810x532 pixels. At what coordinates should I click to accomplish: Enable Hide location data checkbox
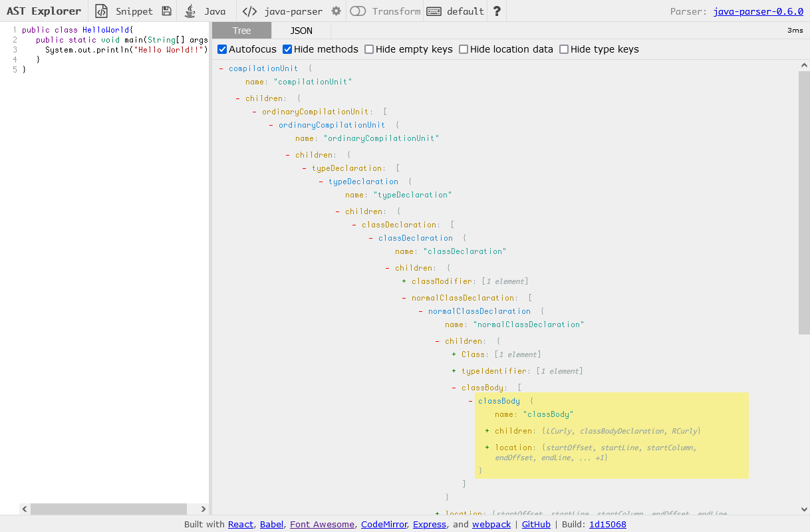(x=464, y=49)
